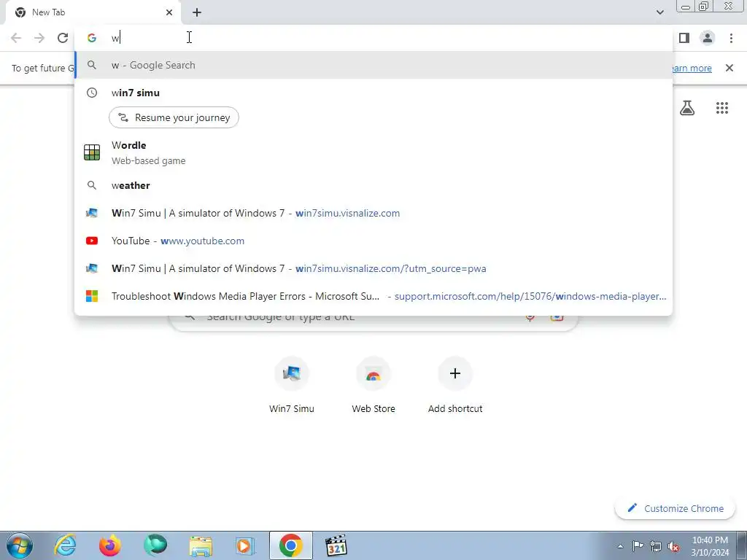Click the back navigation arrow
The width and height of the screenshot is (747, 560).
16,38
